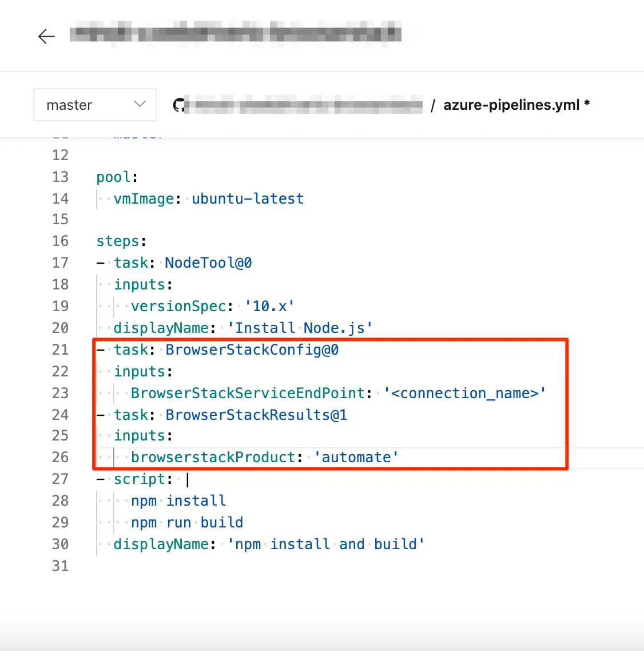Place cursor on BrowserStackConfig@0 task

pyautogui.click(x=252, y=350)
